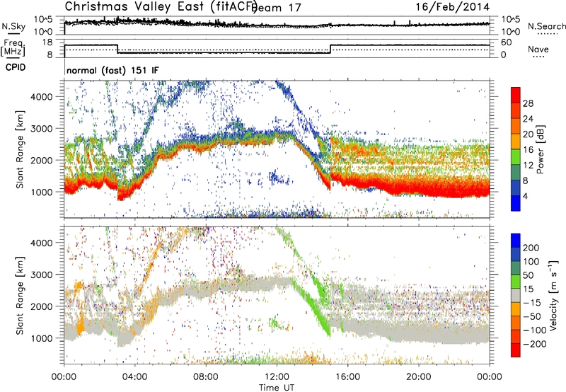Click the 'Freq. [MHz]' axis label
This screenshot has width=566, height=392.
(13, 47)
